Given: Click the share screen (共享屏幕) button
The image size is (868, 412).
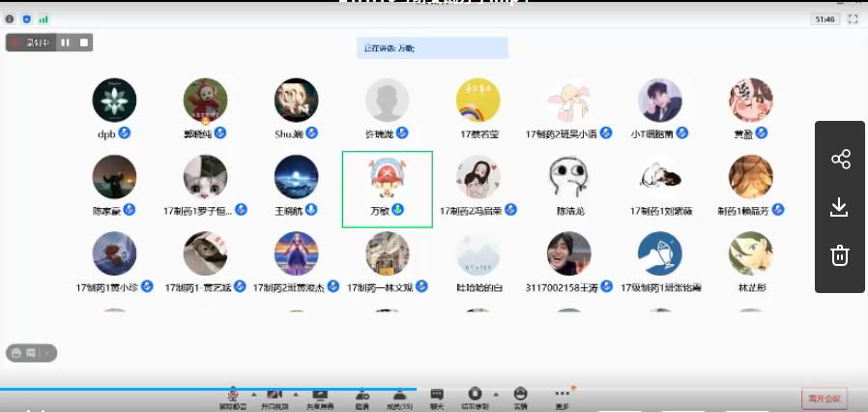Looking at the screenshot, I should coord(320,397).
